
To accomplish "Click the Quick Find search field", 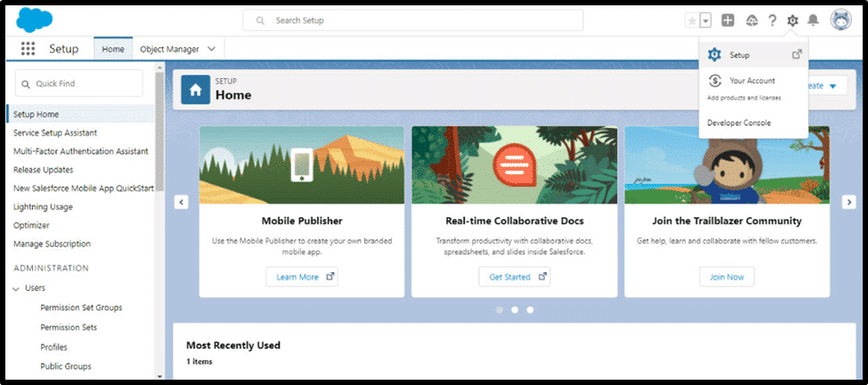I will 80,83.
